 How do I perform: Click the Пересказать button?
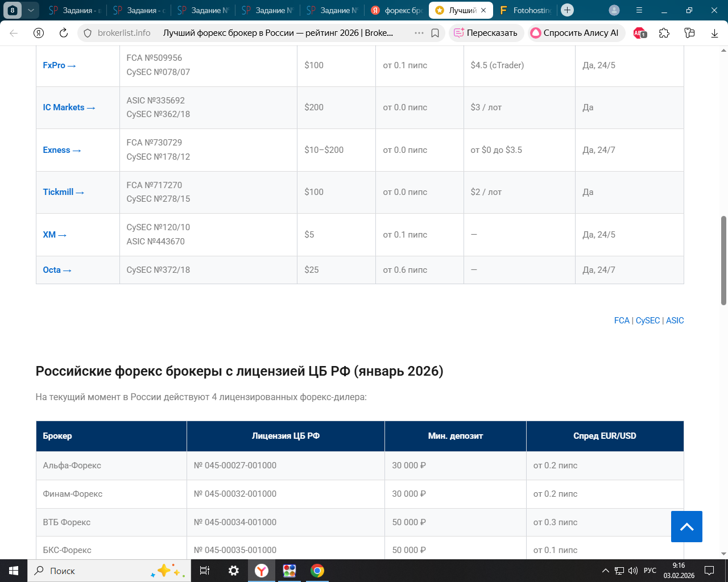(486, 33)
